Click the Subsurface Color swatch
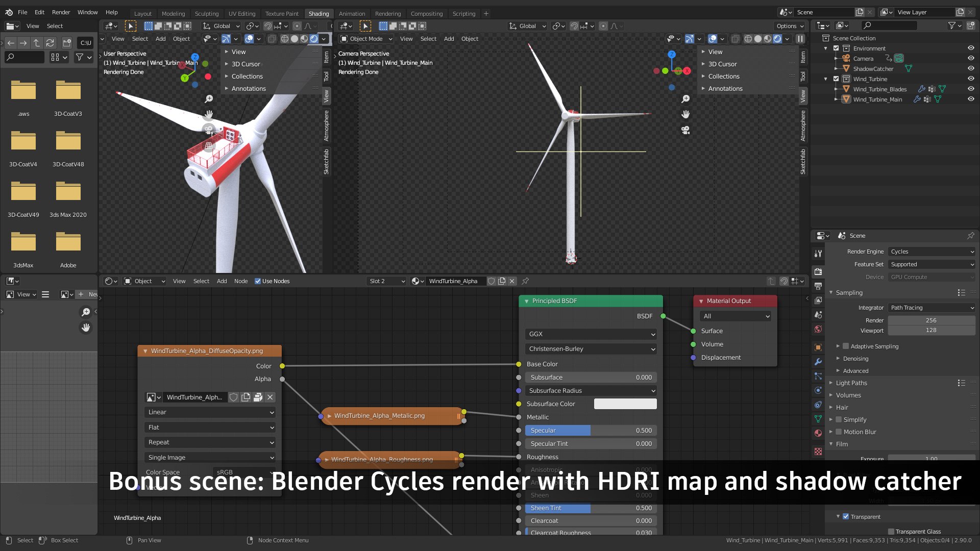 (625, 404)
